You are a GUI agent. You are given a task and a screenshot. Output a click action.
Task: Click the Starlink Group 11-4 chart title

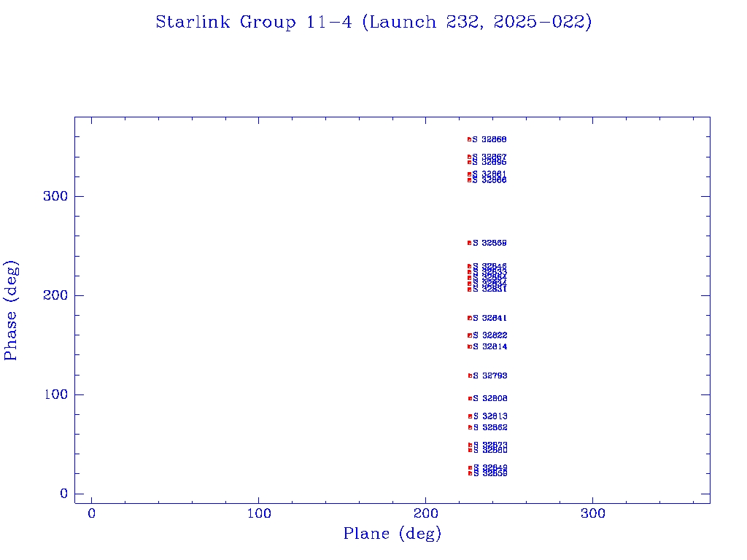[373, 23]
